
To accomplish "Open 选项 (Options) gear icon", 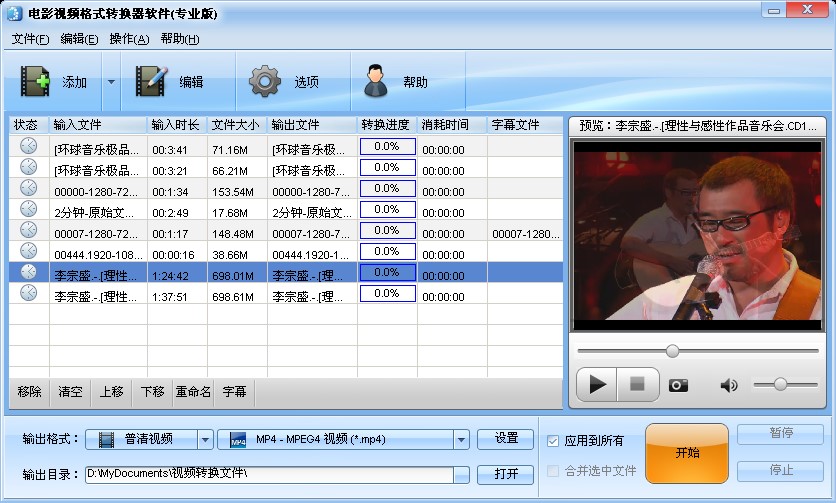I will (265, 81).
